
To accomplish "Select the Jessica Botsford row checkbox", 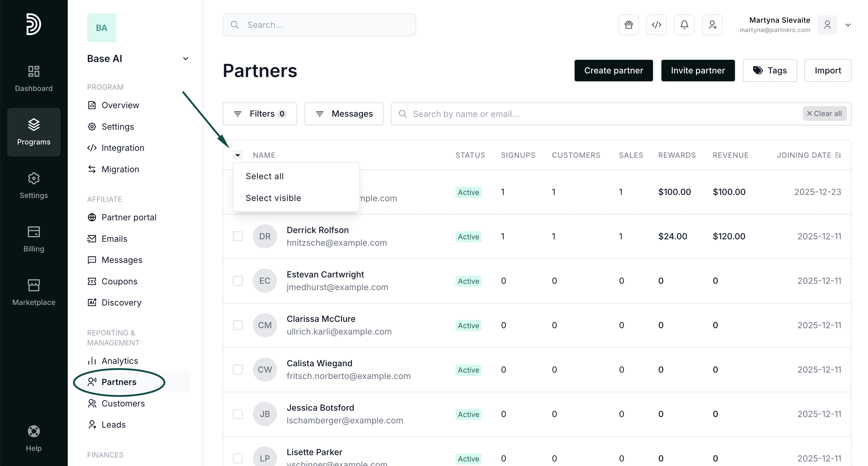I will pos(237,414).
